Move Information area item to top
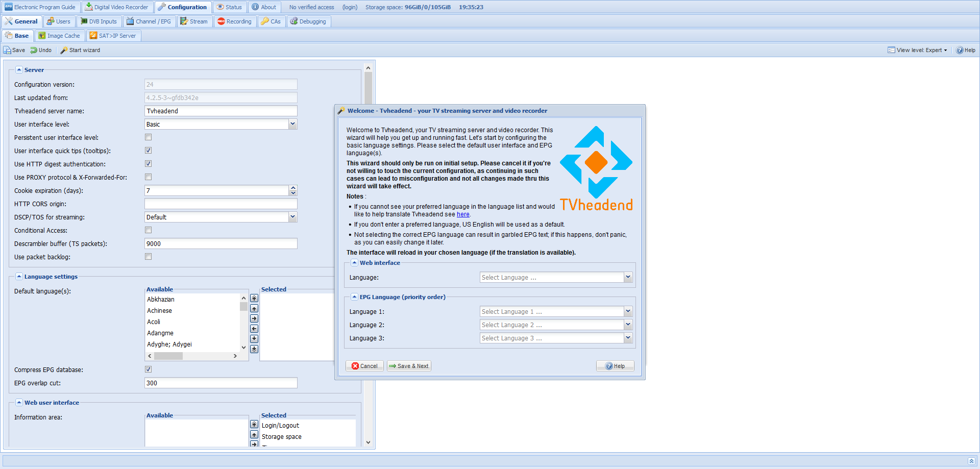The width and height of the screenshot is (980, 469). point(254,424)
